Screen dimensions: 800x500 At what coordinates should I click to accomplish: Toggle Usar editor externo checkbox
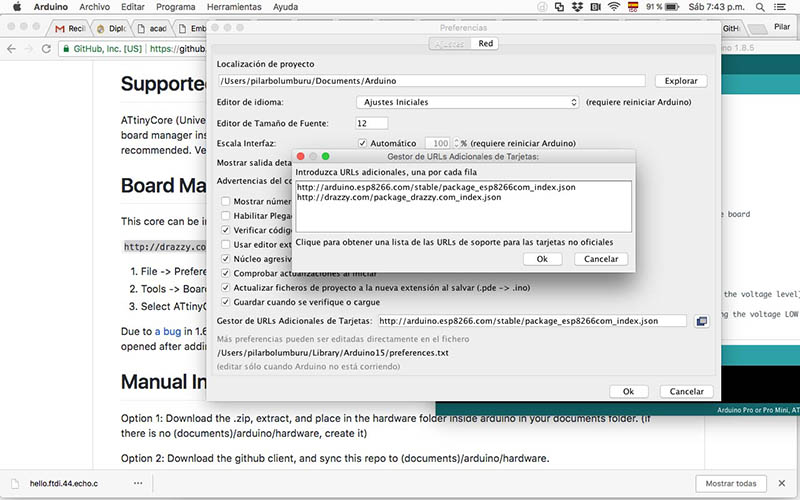pos(226,244)
